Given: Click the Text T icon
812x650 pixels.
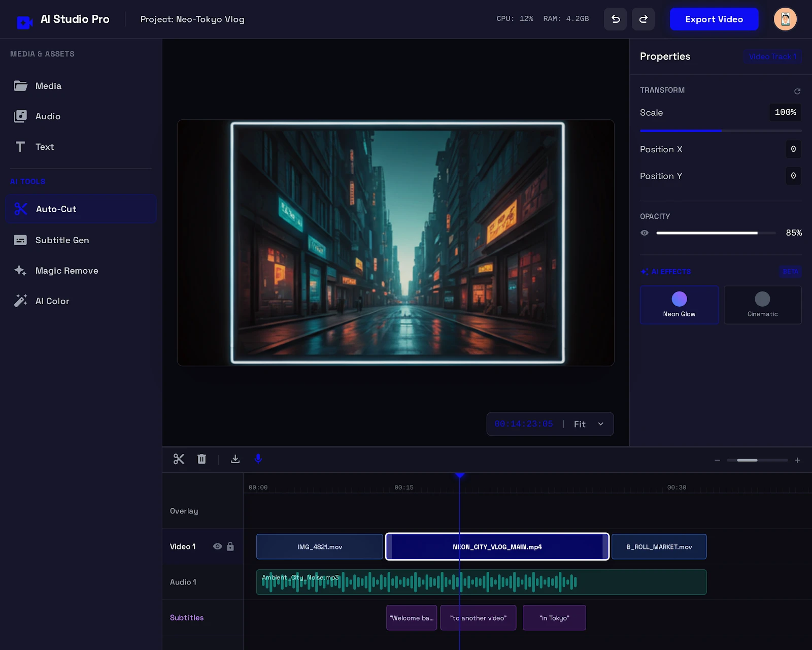Looking at the screenshot, I should click(20, 147).
